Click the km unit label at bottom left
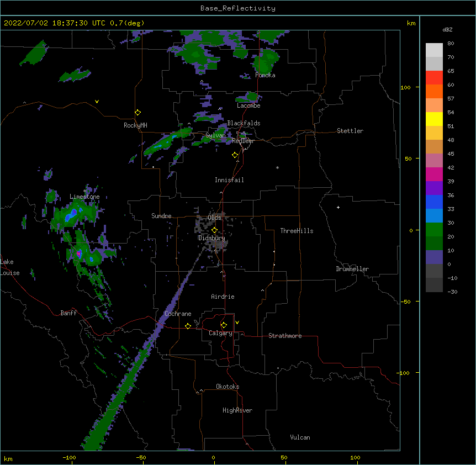The width and height of the screenshot is (476, 465). pos(8,458)
